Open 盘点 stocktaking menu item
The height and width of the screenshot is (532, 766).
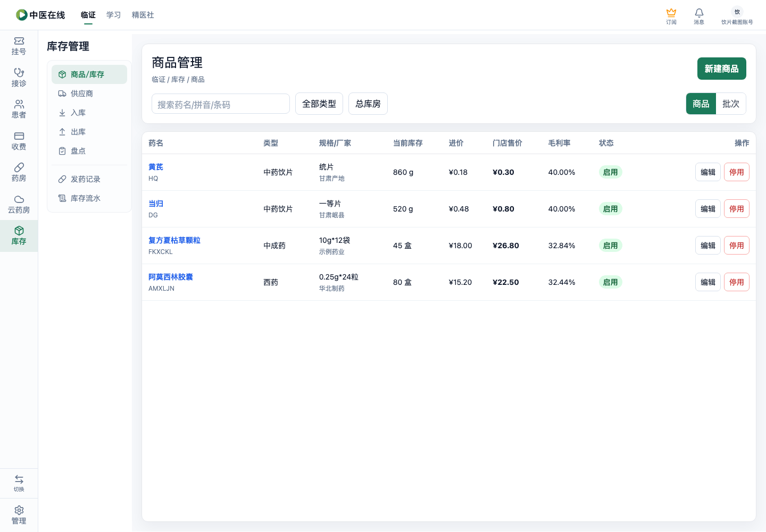pyautogui.click(x=89, y=151)
